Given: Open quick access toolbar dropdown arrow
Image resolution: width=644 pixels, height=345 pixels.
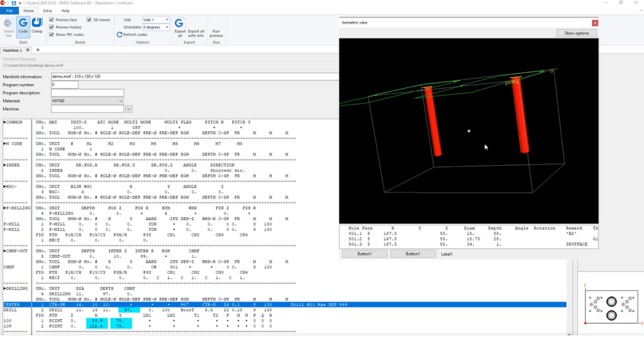Looking at the screenshot, I should [19, 3].
